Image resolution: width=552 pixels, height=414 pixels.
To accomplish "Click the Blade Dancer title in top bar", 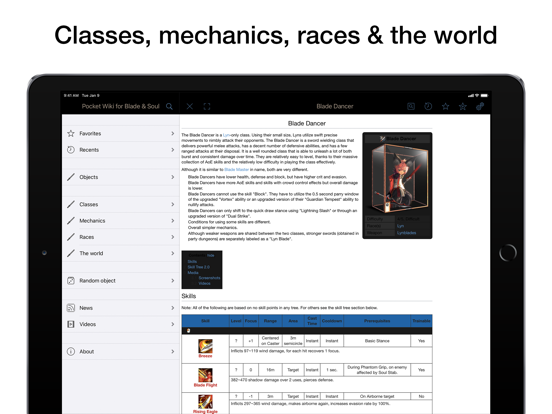I will 335,106.
